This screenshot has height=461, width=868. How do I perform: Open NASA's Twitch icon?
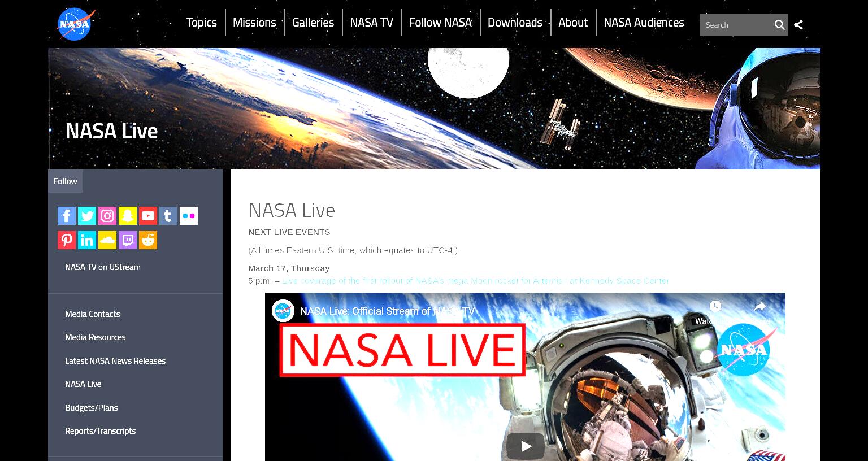[x=128, y=240]
